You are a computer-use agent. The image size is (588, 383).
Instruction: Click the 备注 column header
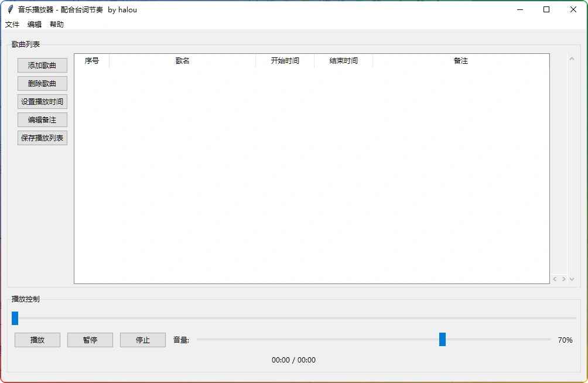[461, 60]
